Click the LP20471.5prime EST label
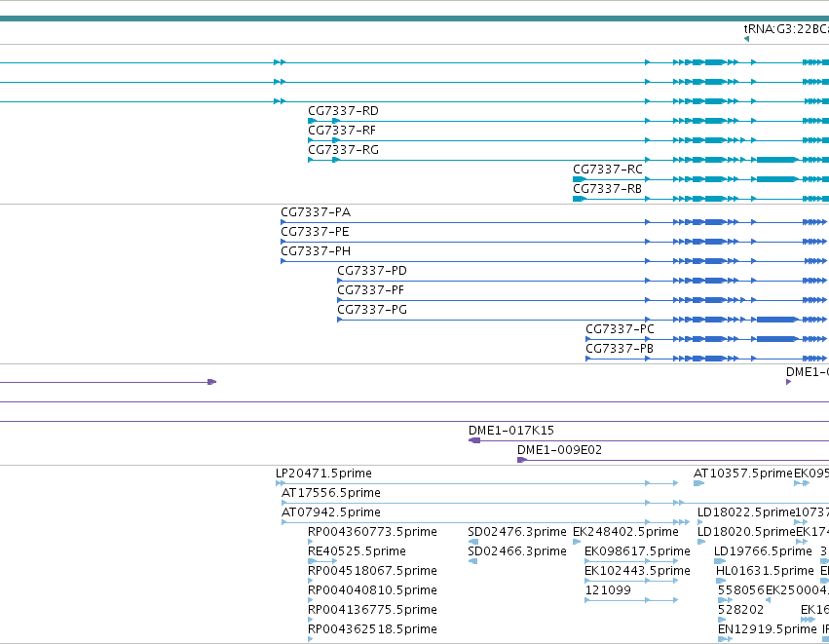Screen dimensions: 829x644 [x=323, y=474]
